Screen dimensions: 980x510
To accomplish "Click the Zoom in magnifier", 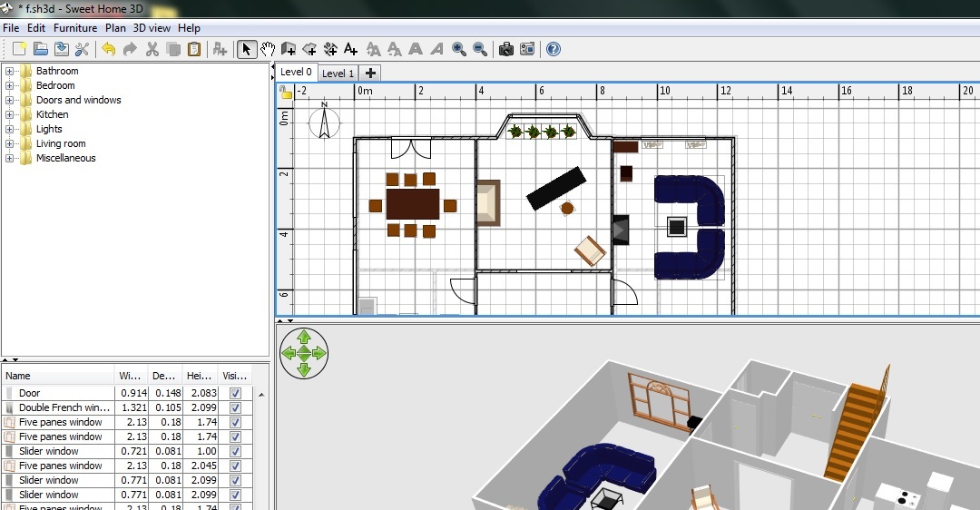I will point(459,49).
